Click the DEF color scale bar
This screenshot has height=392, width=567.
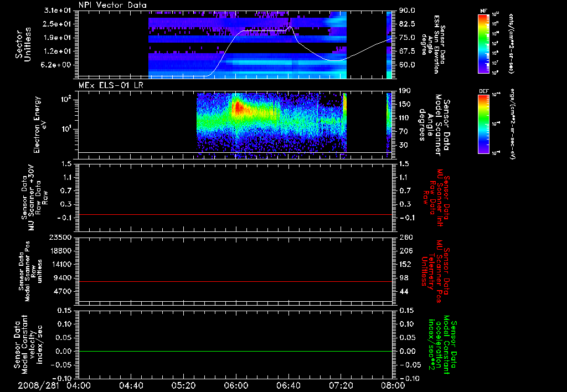tap(483, 124)
